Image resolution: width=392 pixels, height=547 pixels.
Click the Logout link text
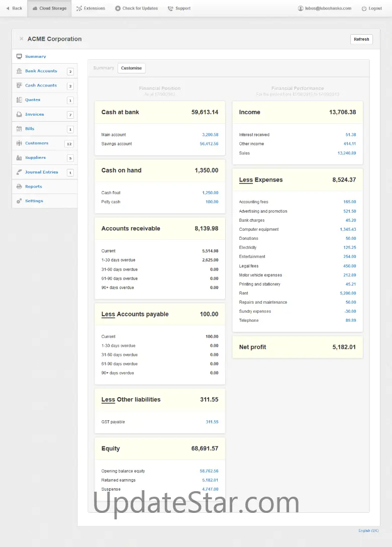click(375, 9)
